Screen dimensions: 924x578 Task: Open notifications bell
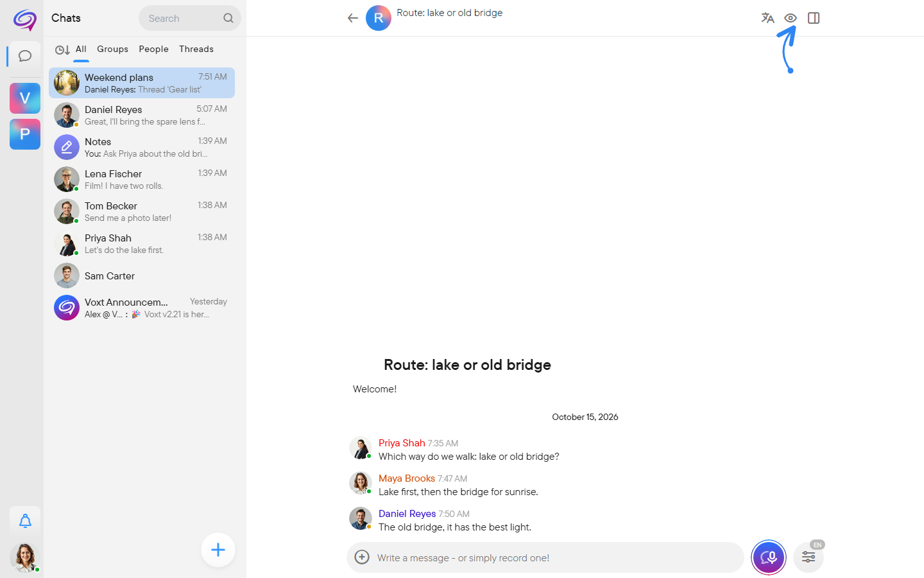point(25,521)
